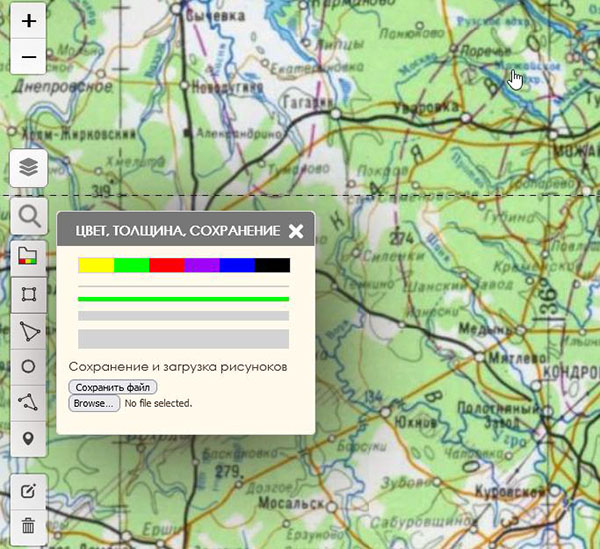Viewport: 600px width, 549px height.
Task: Zoom out of the map
Action: coord(28,57)
